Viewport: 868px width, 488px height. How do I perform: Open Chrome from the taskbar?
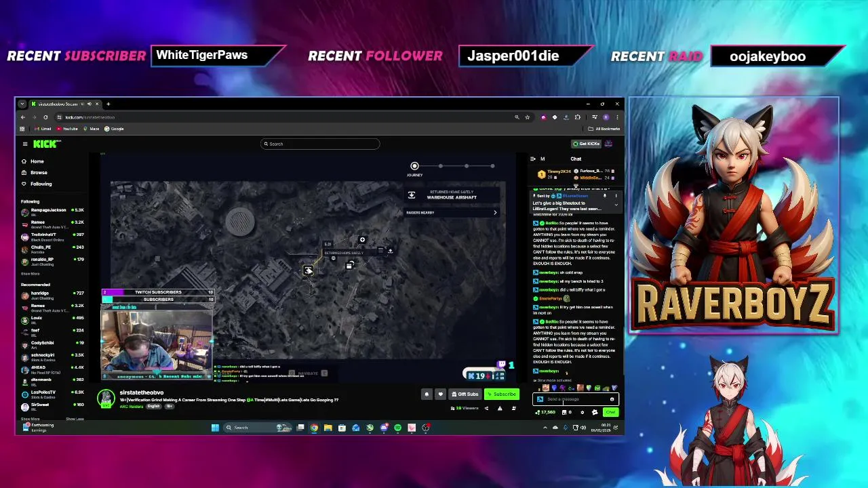tap(314, 428)
